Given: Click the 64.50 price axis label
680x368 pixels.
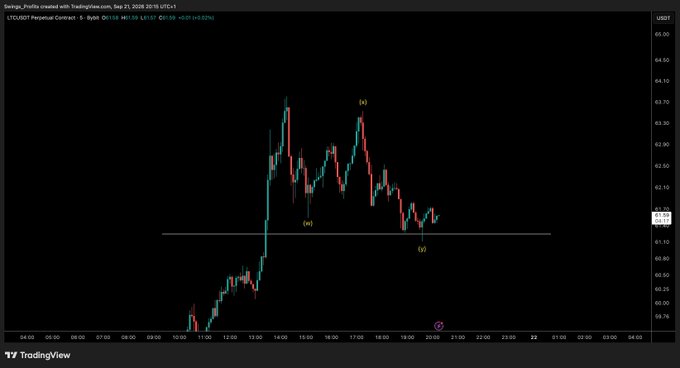Looking at the screenshot, I should 662,60.
